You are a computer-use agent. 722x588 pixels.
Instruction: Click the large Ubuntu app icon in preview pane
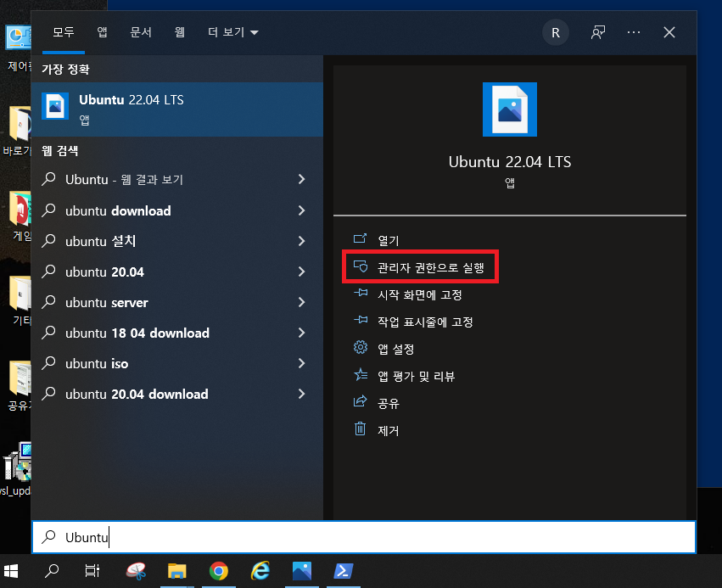click(510, 109)
